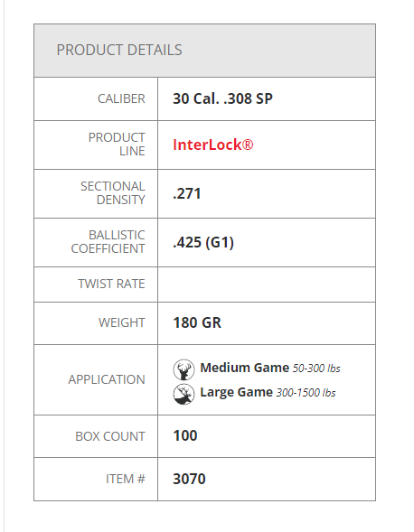Select the caliber value 30 Cal. .308 SP

[222, 98]
